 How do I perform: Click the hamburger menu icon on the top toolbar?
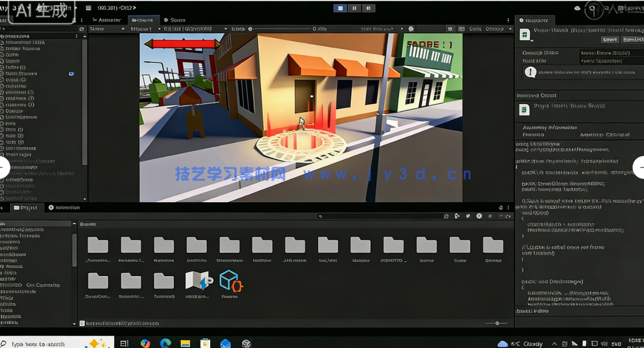[x=90, y=8]
